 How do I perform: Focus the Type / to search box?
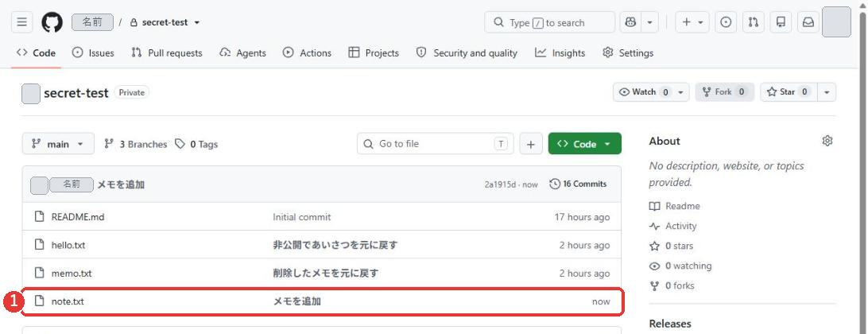[x=550, y=22]
